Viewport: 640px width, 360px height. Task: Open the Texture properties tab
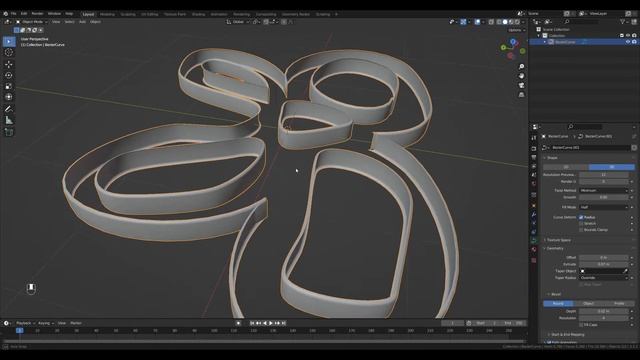[534, 260]
